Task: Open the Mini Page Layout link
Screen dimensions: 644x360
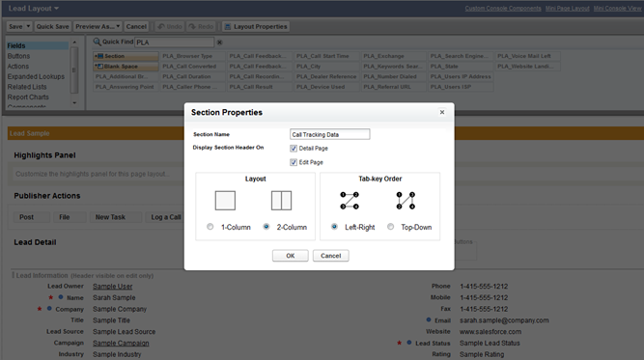Action: (x=567, y=9)
